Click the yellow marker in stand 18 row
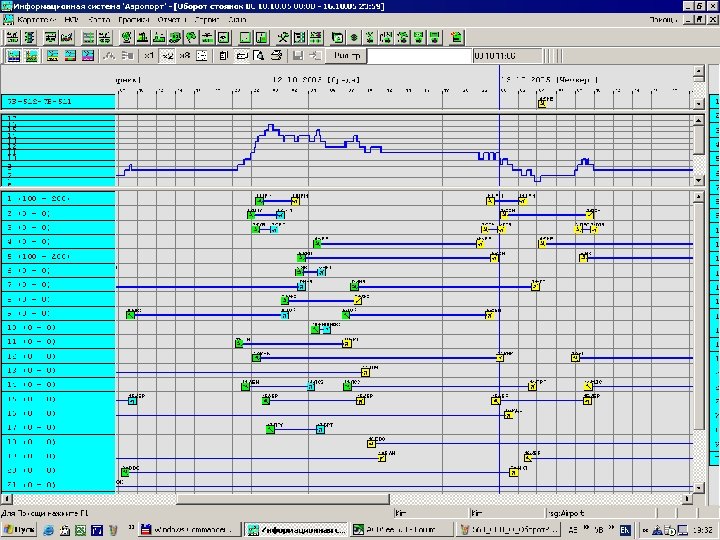This screenshot has width=720, height=540. pyautogui.click(x=371, y=444)
